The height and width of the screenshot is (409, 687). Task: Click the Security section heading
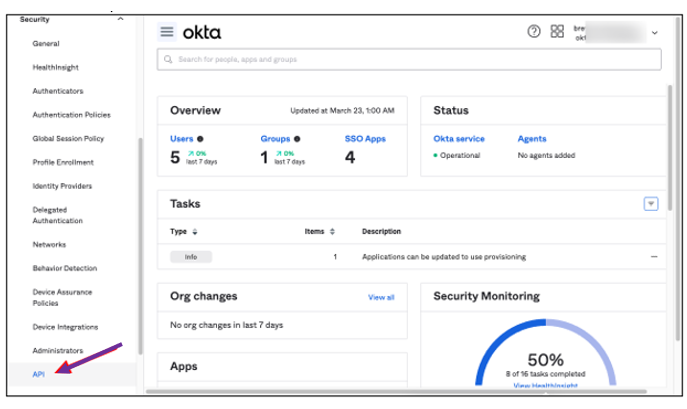35,19
